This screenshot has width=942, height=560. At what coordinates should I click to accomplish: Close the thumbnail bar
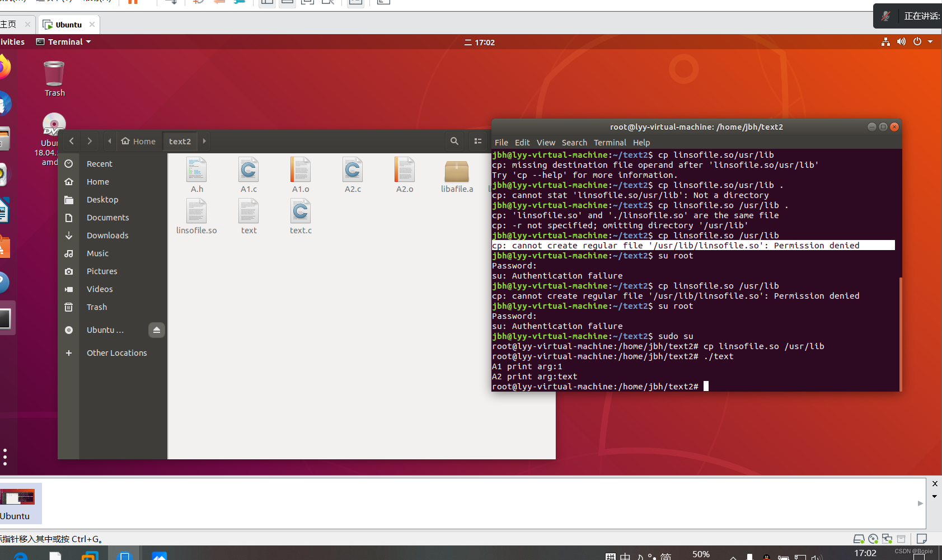coord(935,483)
